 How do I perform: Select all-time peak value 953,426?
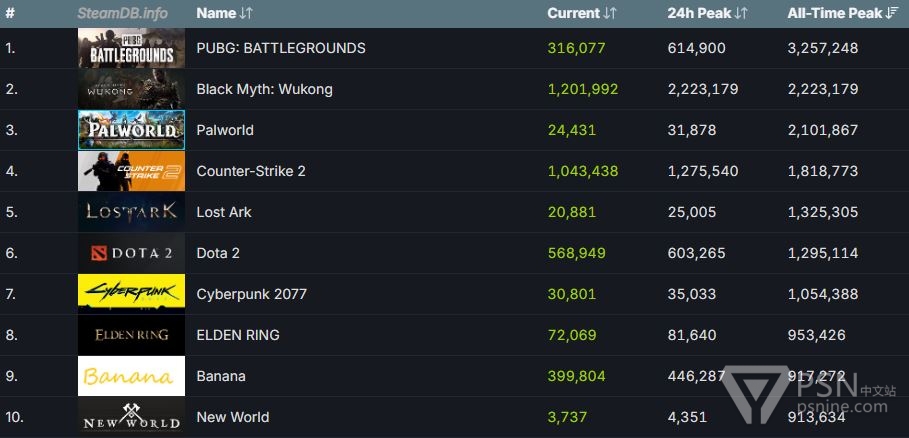816,335
